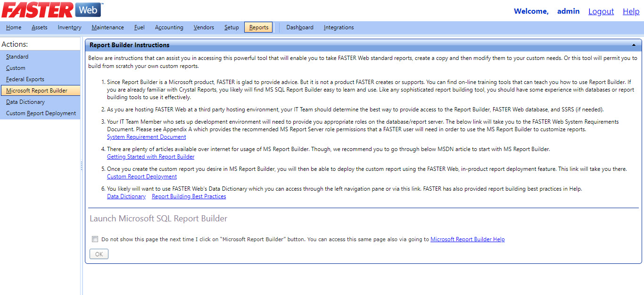The width and height of the screenshot is (644, 295).
Task: Click the Report Builder Instructions panel title
Action: pyautogui.click(x=130, y=45)
